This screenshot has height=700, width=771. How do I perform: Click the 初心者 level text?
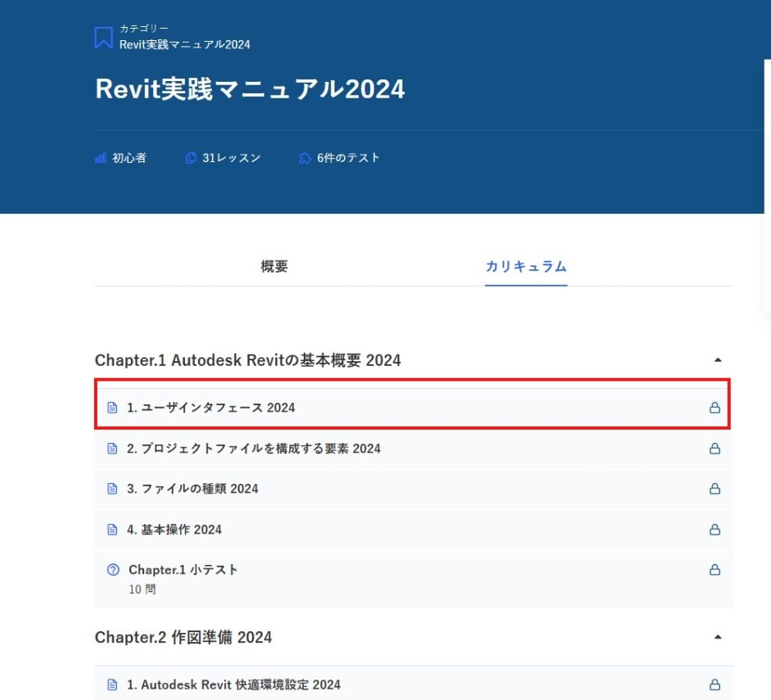(x=129, y=158)
